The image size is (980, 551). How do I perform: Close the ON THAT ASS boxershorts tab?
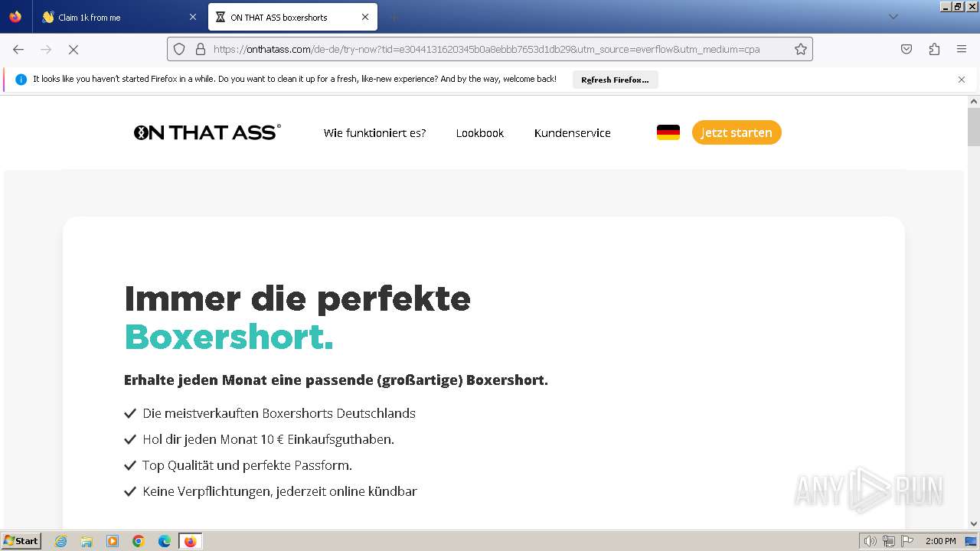tap(365, 17)
